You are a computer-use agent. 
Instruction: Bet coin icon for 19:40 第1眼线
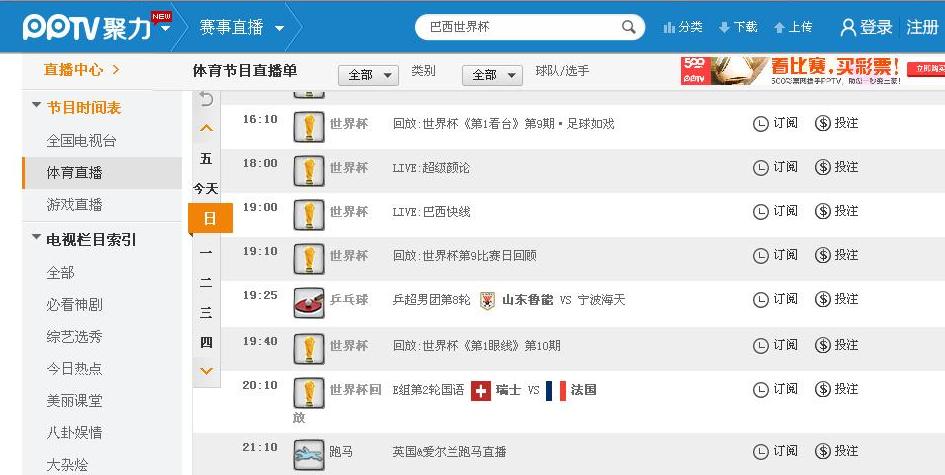pyautogui.click(x=823, y=345)
